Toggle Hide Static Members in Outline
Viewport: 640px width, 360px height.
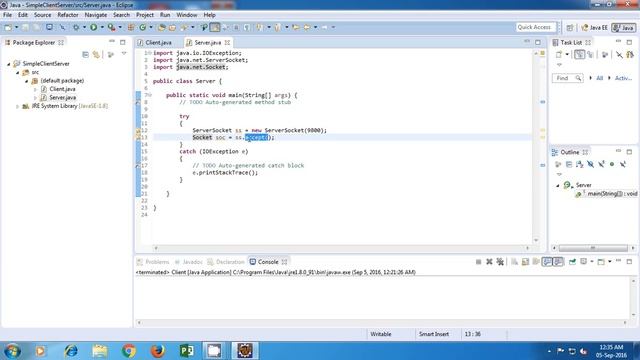pyautogui.click(x=601, y=164)
